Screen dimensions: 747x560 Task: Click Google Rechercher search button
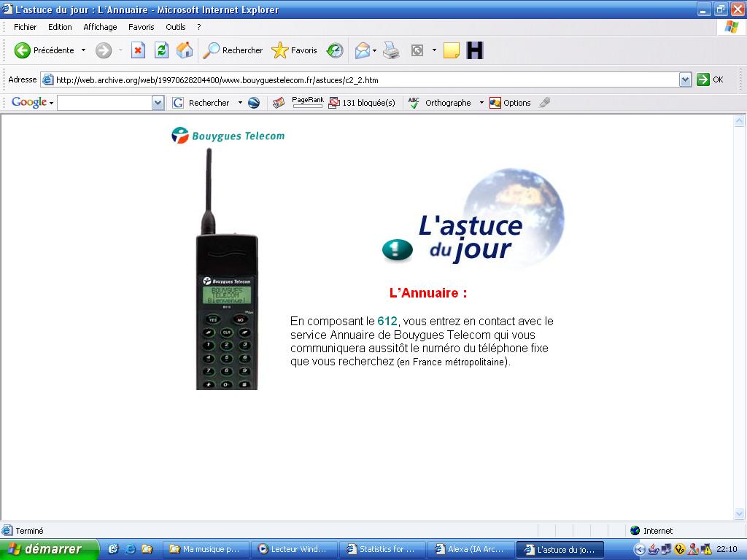tap(201, 103)
